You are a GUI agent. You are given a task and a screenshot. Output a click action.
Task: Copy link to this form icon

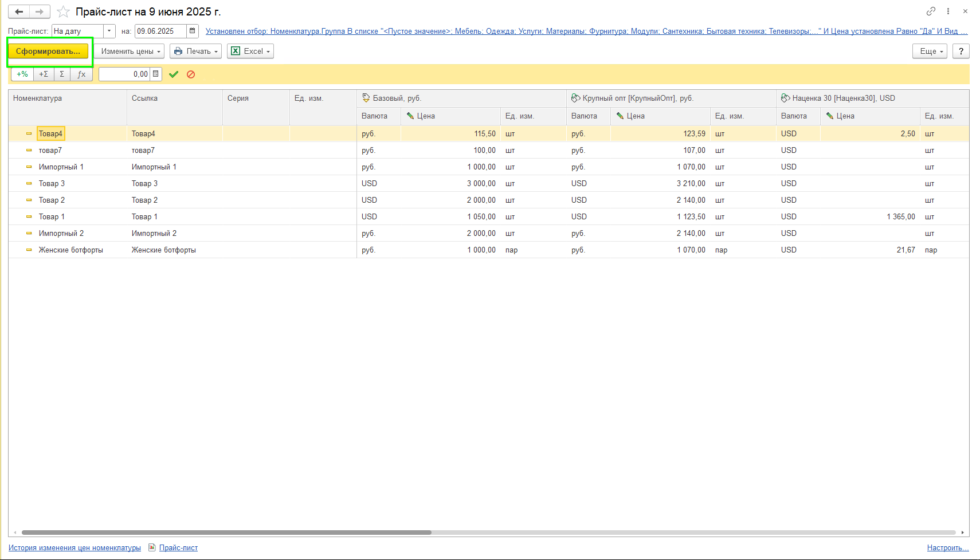click(931, 11)
